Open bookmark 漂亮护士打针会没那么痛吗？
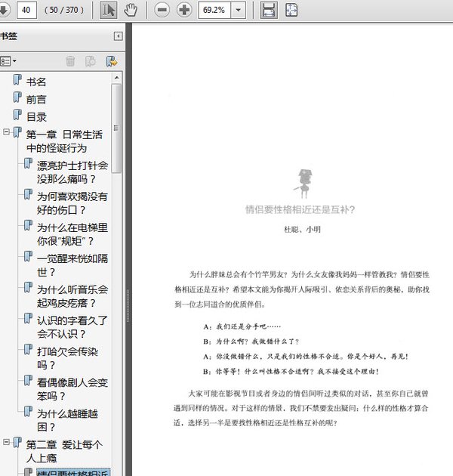 (x=72, y=172)
